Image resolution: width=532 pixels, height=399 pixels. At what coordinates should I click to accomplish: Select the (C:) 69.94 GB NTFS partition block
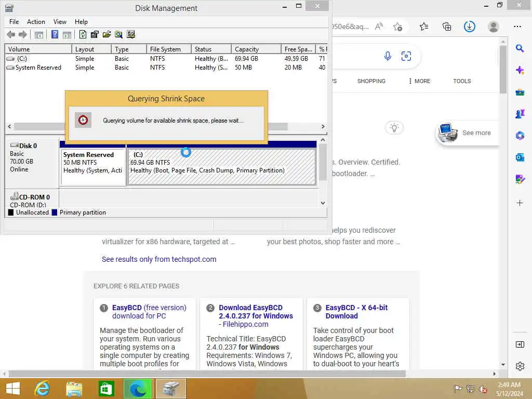222,167
